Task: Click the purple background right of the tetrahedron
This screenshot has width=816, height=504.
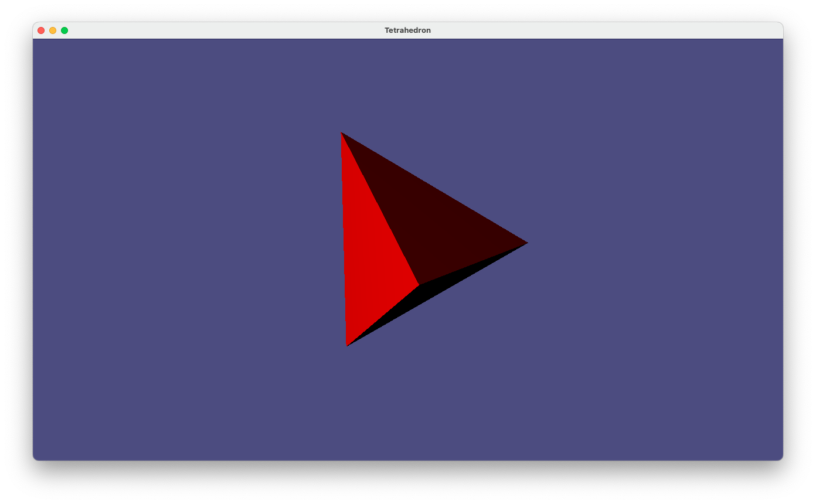Action: pyautogui.click(x=645, y=246)
